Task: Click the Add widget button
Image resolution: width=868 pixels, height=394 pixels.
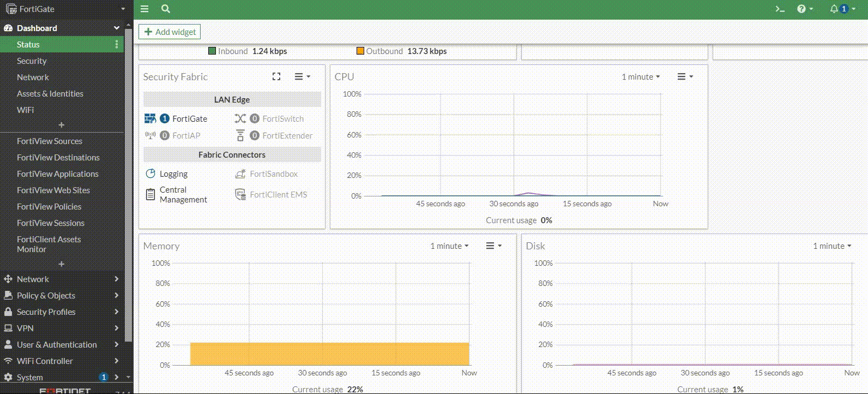Action: point(170,32)
